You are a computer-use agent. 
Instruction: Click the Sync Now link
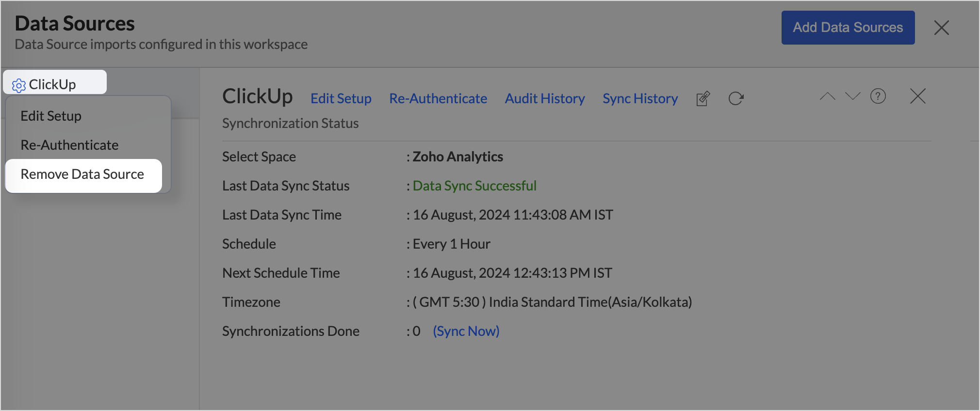(466, 331)
